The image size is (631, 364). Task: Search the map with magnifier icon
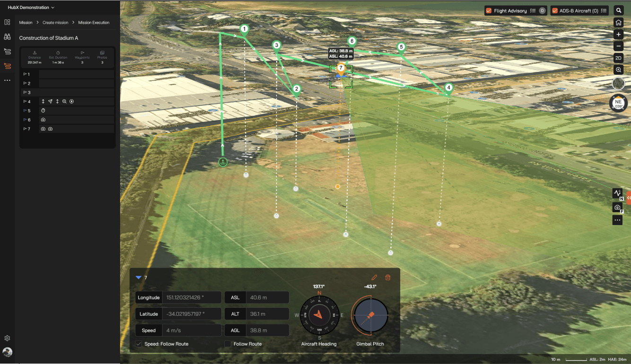point(618,10)
